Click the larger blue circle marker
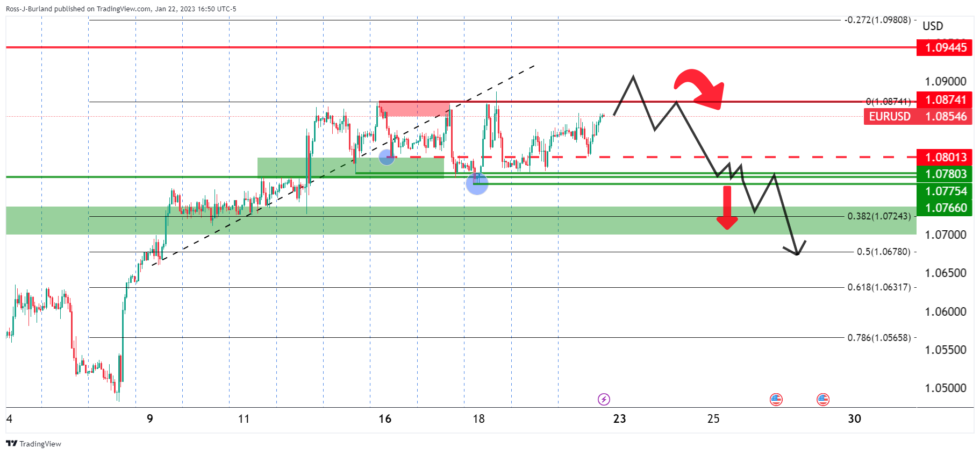This screenshot has height=454, width=980. (x=477, y=183)
